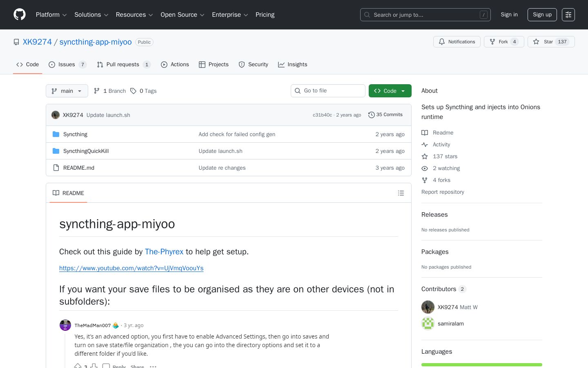This screenshot has height=368, width=588.
Task: Click the tag icon next to 0 Tags
Action: pos(133,91)
